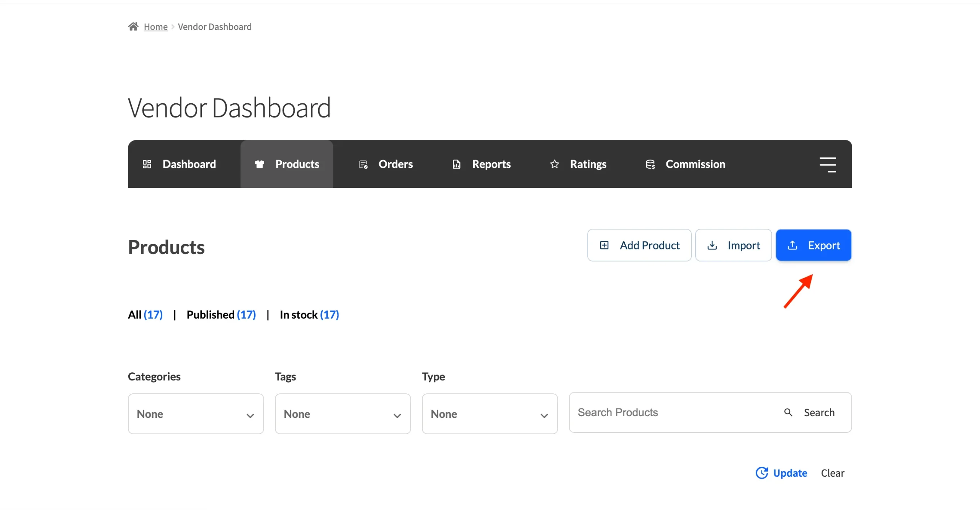Click the Commission coins icon
The height and width of the screenshot is (510, 980).
tap(650, 164)
